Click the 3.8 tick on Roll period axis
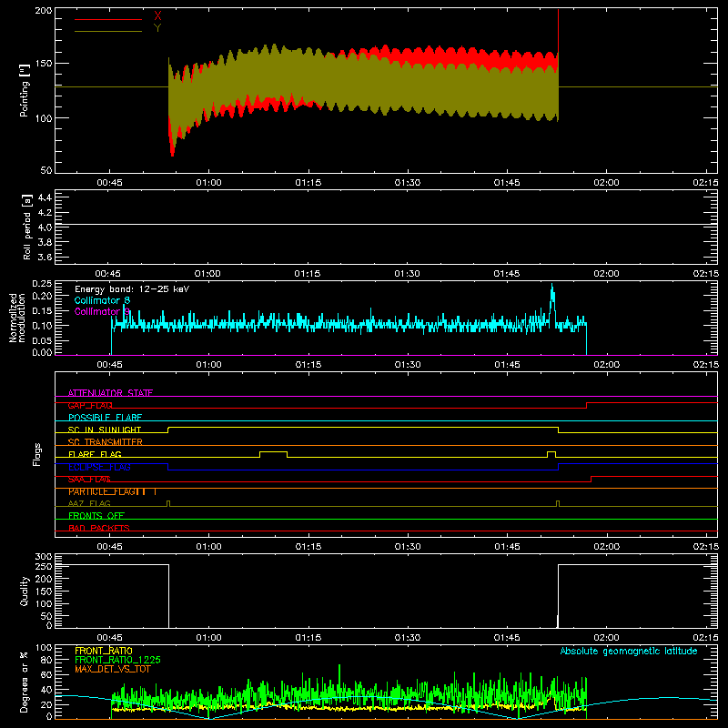 45,242
